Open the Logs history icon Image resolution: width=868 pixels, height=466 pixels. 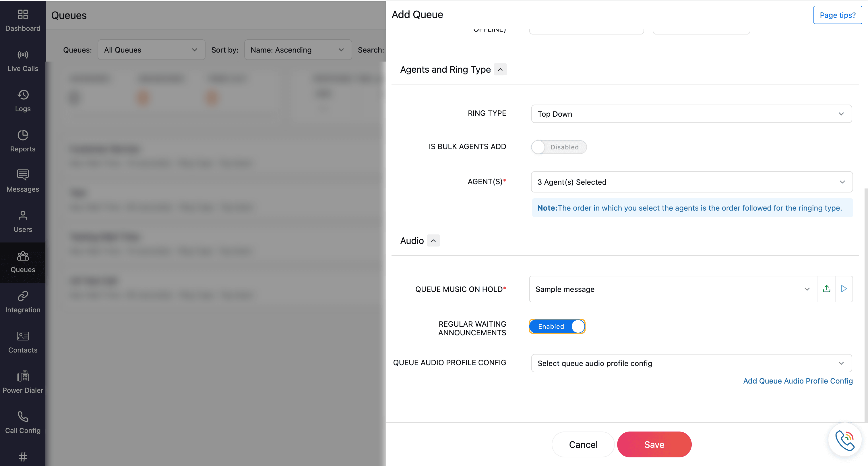click(23, 95)
